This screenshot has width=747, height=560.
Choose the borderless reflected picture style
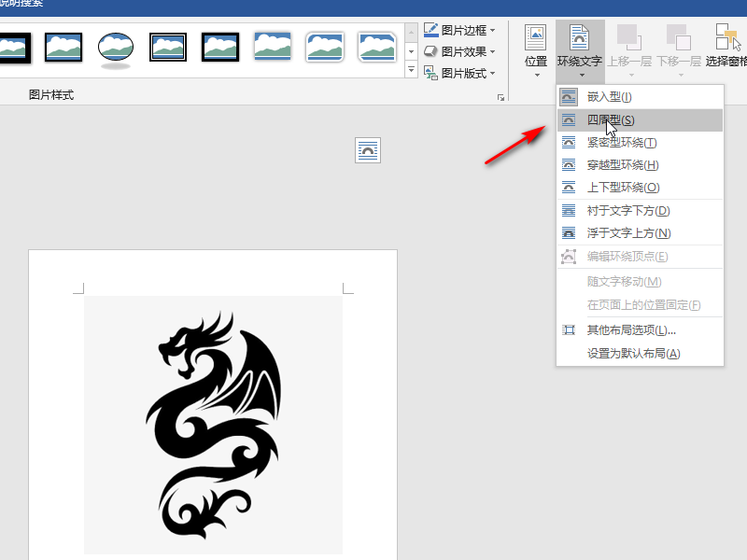point(272,48)
